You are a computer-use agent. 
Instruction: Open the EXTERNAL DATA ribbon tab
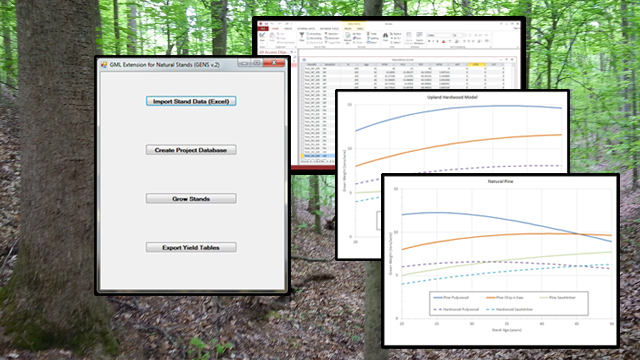pos(306,29)
